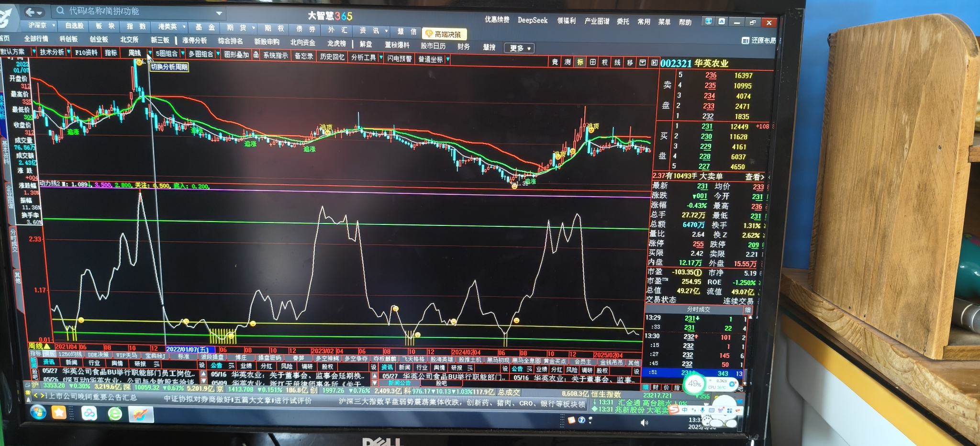Select the DDE决策 indicator tab
Viewport: 980px width, 446px height.
click(x=98, y=355)
